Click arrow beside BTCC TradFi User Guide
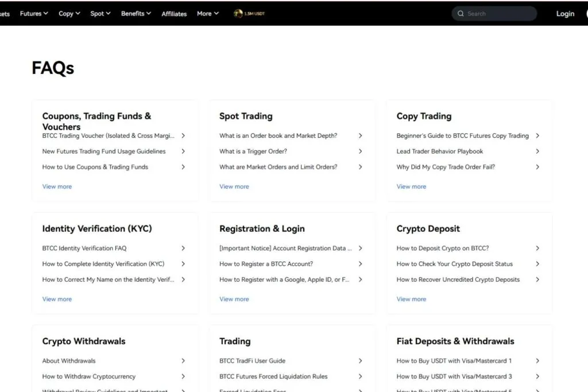Screen dimensions: 588x392 pyautogui.click(x=361, y=361)
